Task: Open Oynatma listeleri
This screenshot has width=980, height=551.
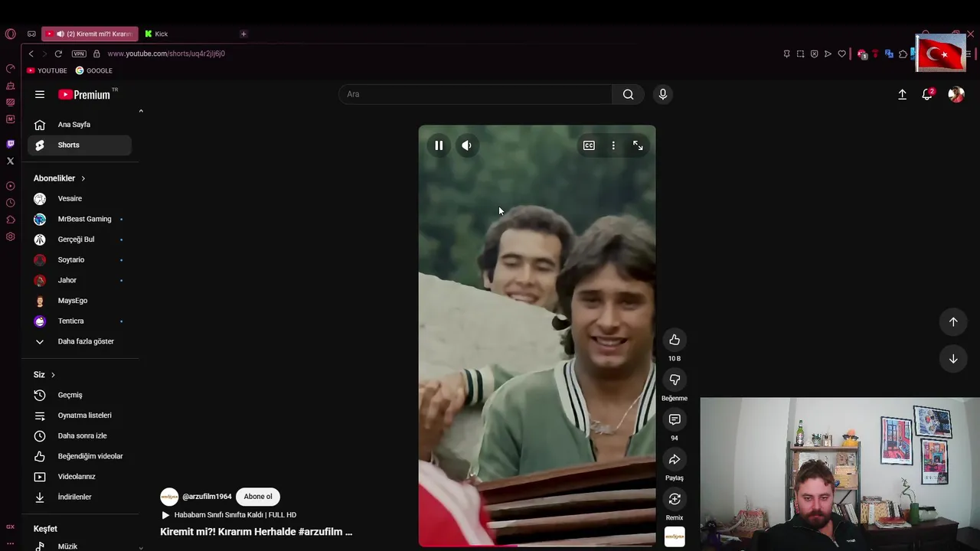Action: tap(80, 416)
